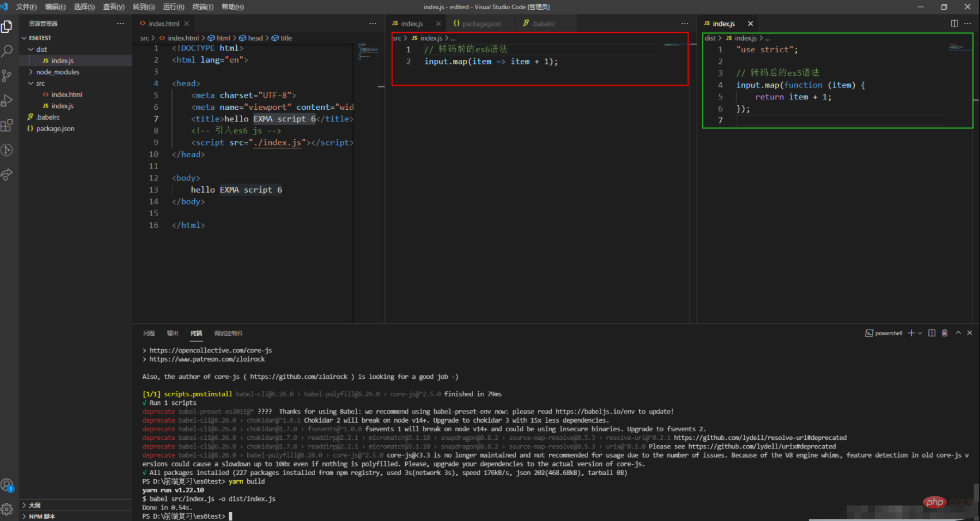Split the right editor group
This screenshot has height=521, width=980.
[x=954, y=24]
